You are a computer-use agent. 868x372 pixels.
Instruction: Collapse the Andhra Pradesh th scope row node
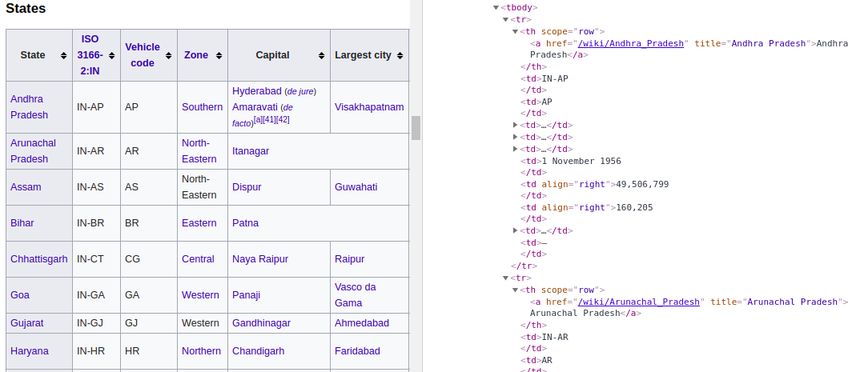[515, 31]
